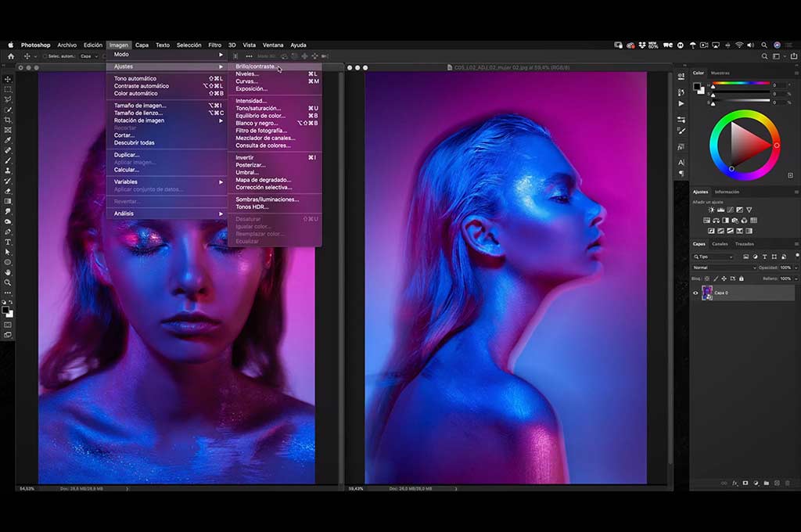Open the Normal blend mode dropdown
Screen dimensions: 801x532
[x=724, y=268]
